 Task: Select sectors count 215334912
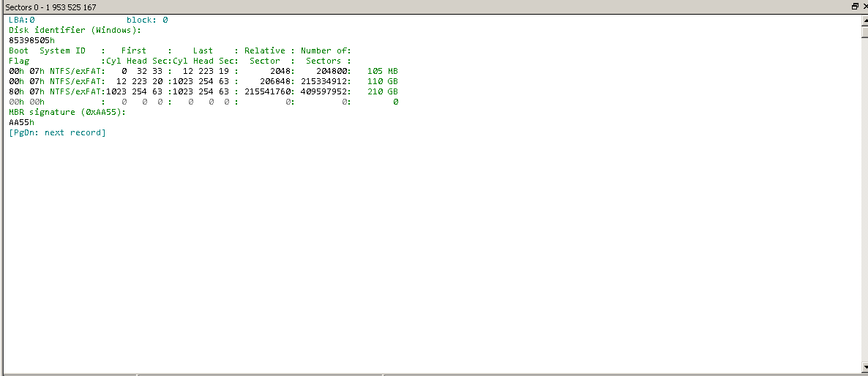[323, 81]
